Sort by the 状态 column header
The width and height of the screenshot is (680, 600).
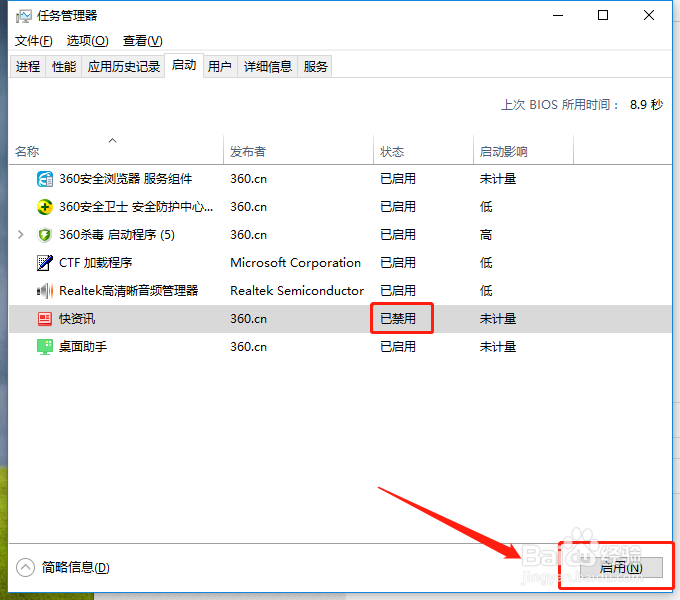click(423, 150)
